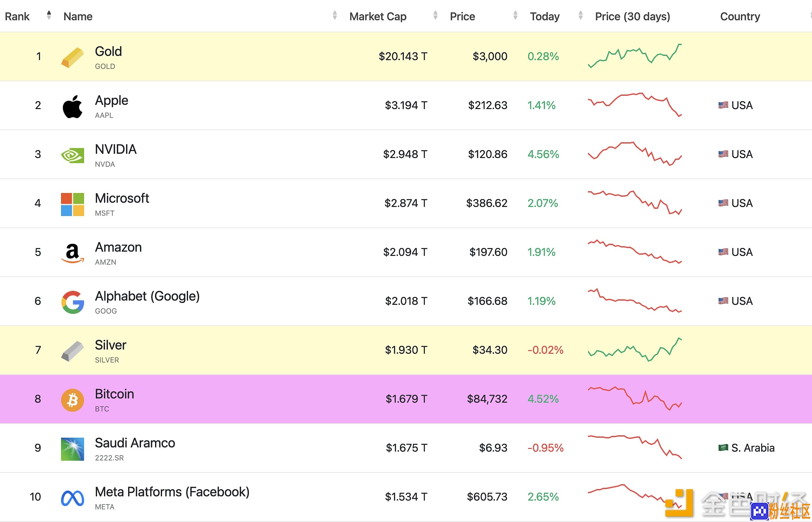Click the Meta infinity logo icon

point(72,498)
